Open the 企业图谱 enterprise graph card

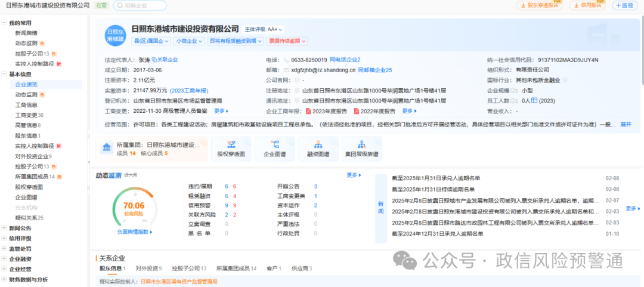(x=275, y=149)
